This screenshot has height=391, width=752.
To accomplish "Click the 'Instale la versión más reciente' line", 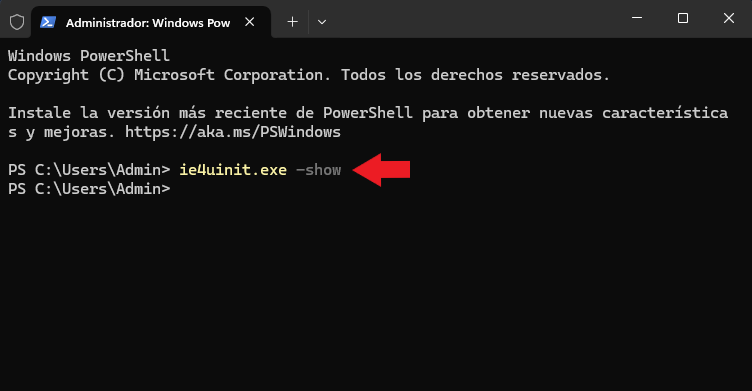I will [368, 113].
